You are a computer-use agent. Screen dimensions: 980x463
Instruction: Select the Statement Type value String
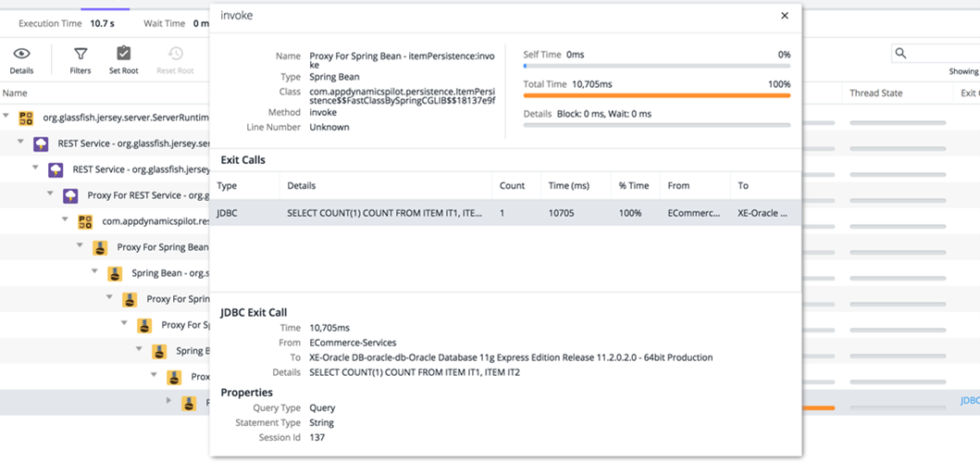tap(321, 423)
